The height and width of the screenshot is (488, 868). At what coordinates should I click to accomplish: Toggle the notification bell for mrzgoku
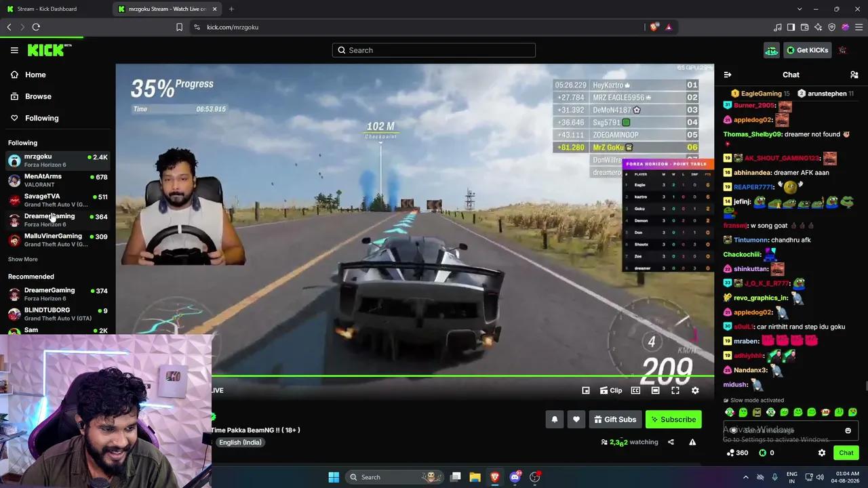pos(554,420)
